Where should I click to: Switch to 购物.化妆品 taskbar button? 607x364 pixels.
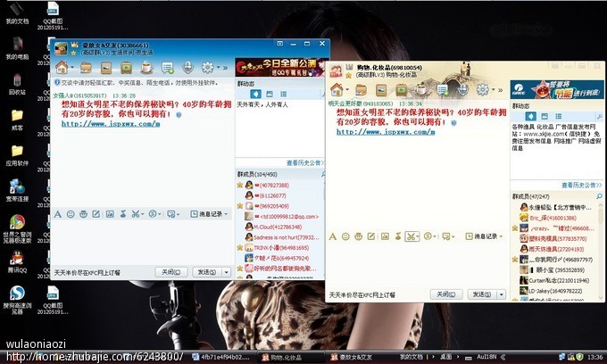(x=291, y=357)
